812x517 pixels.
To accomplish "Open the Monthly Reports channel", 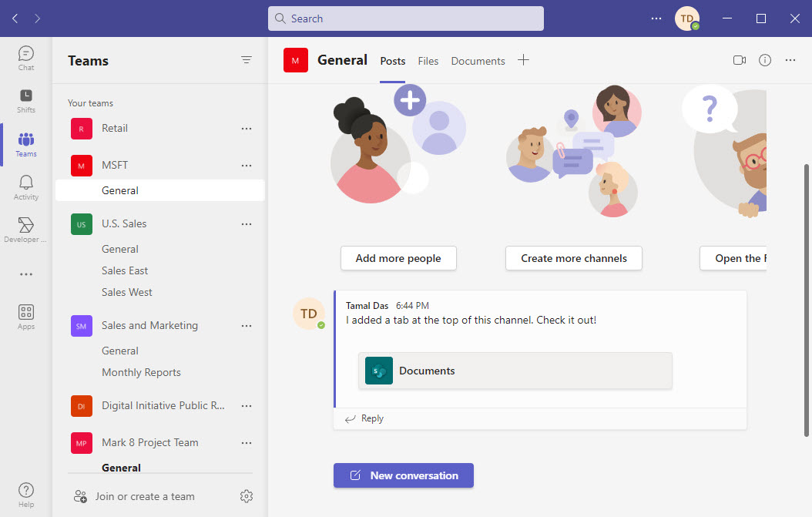I will (x=141, y=372).
